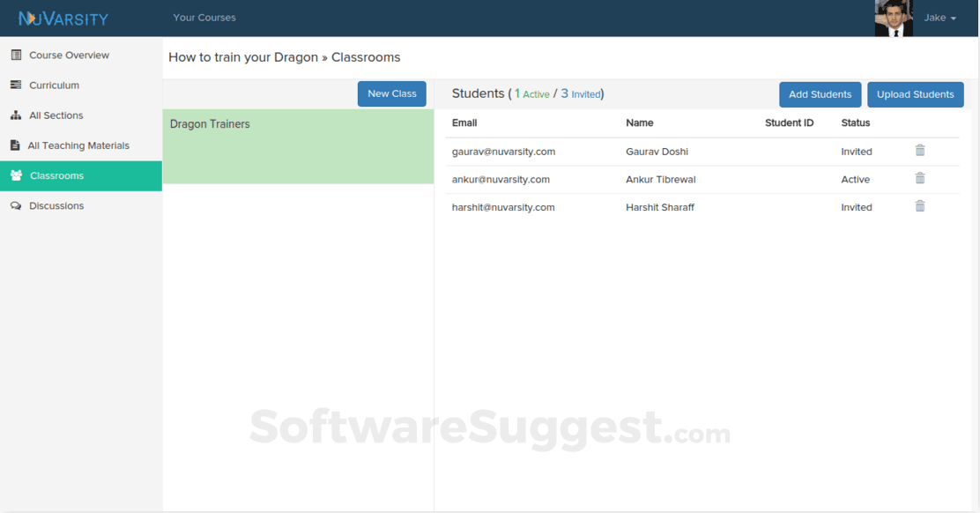Delete Gaurav Doshi using trash icon
The image size is (980, 513).
click(920, 150)
